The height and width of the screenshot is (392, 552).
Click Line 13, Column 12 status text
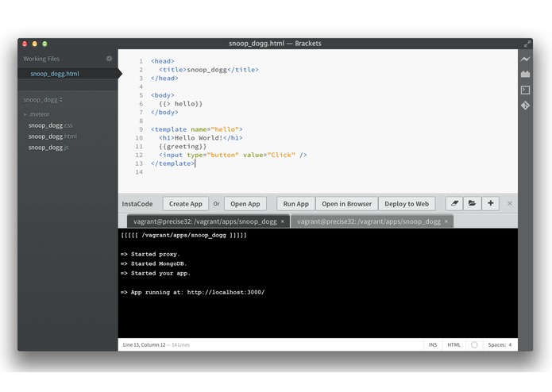[144, 345]
